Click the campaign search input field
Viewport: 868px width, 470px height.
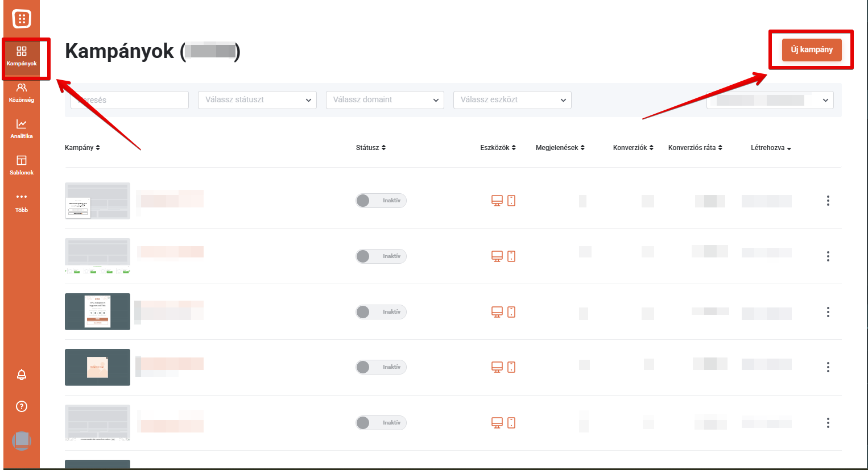point(130,100)
